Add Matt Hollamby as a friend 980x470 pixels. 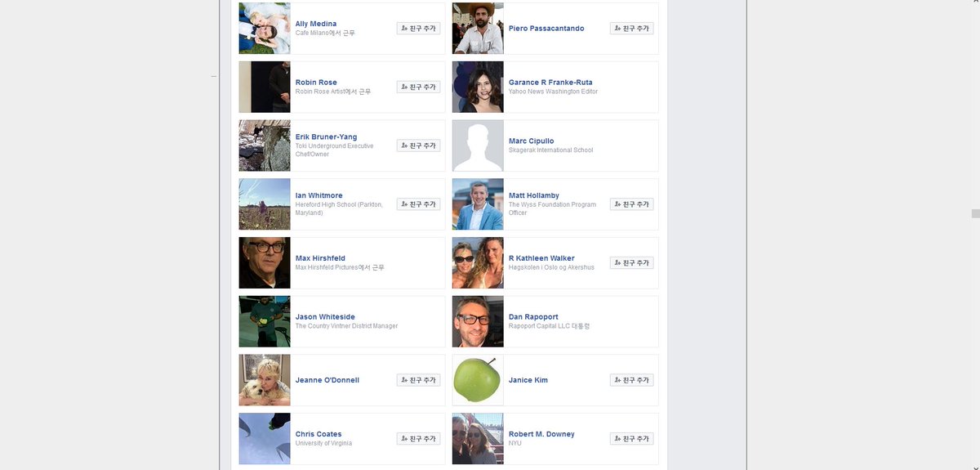(x=631, y=204)
